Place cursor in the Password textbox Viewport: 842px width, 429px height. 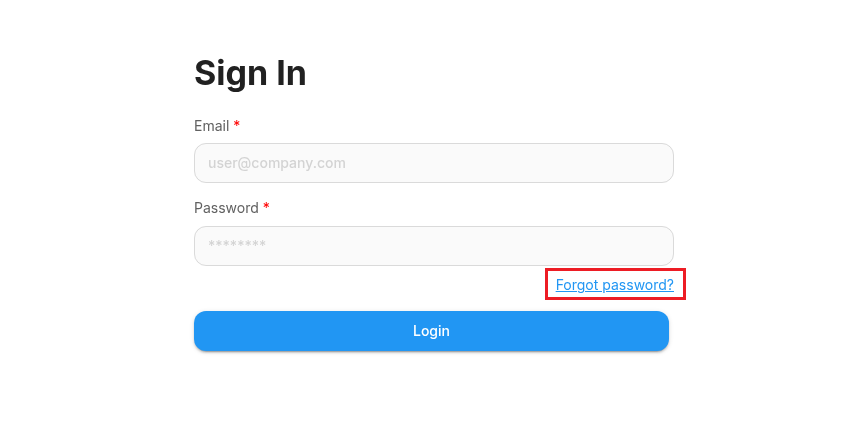click(x=433, y=246)
